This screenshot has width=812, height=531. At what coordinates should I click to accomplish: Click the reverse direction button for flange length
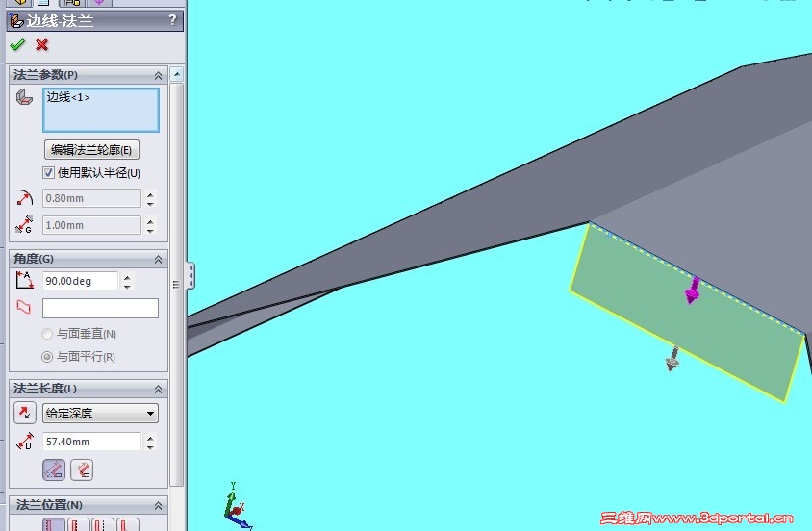24,413
